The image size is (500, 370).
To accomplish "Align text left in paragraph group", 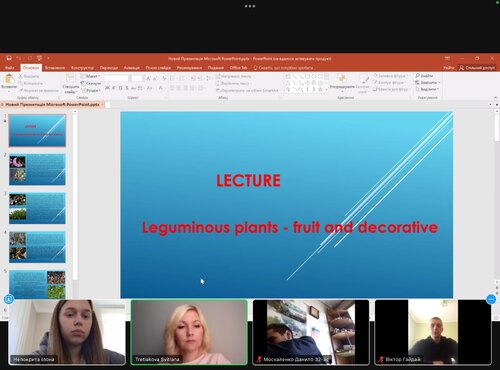I will point(172,88).
